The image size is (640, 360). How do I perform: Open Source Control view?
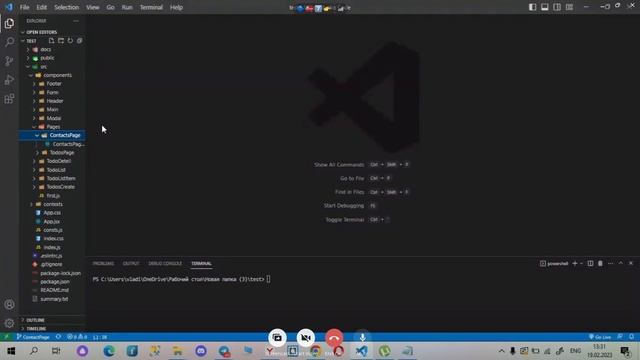[9, 61]
